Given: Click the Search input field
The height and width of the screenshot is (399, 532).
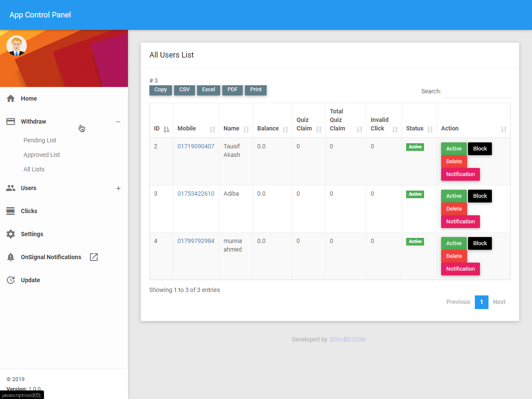Looking at the screenshot, I should [x=477, y=92].
